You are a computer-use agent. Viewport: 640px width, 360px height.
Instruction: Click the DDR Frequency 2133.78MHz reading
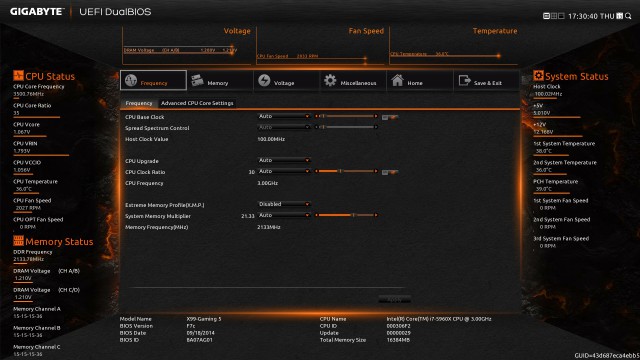(x=29, y=259)
